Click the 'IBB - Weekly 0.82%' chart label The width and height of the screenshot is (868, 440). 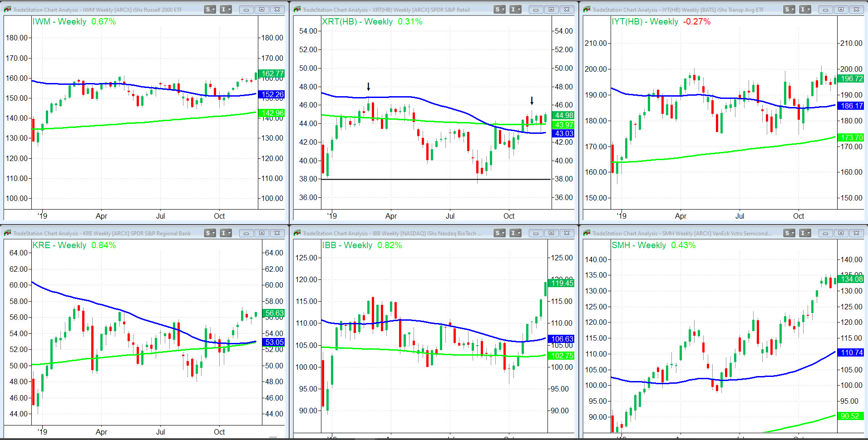pyautogui.click(x=362, y=245)
